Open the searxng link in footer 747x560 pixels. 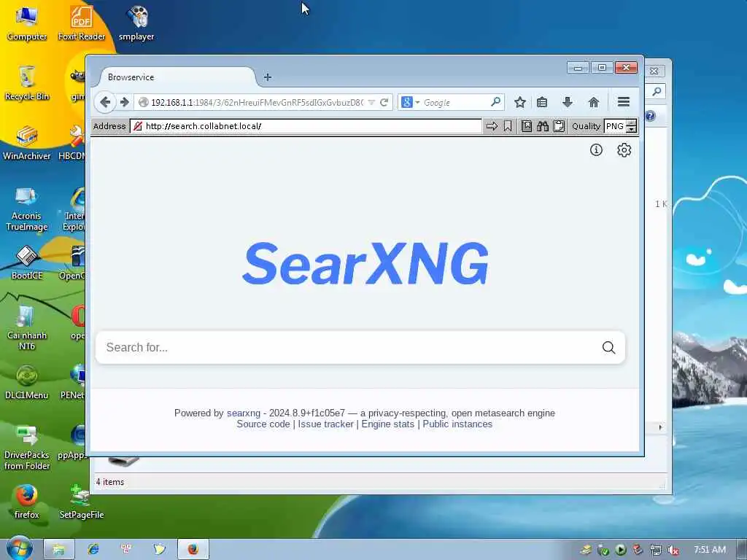[244, 413]
